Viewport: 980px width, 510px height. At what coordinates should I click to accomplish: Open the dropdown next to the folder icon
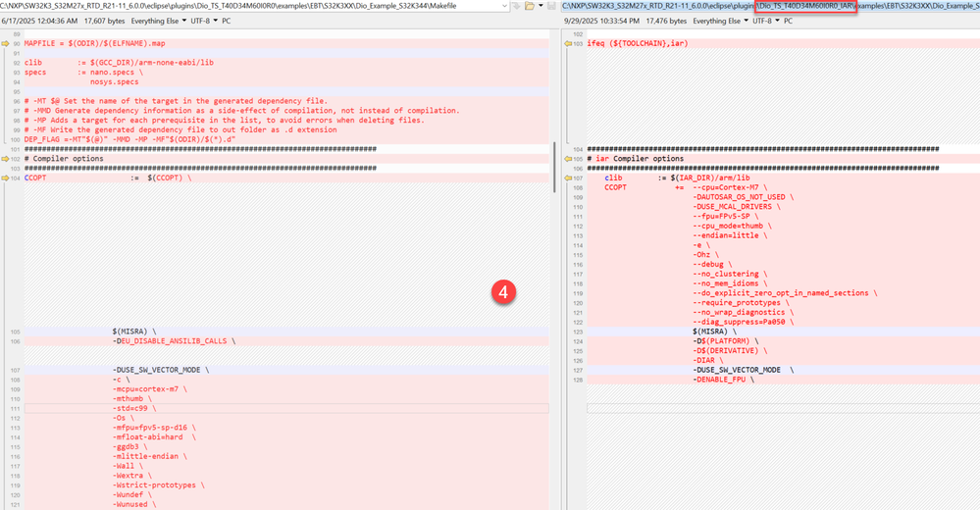pos(541,6)
